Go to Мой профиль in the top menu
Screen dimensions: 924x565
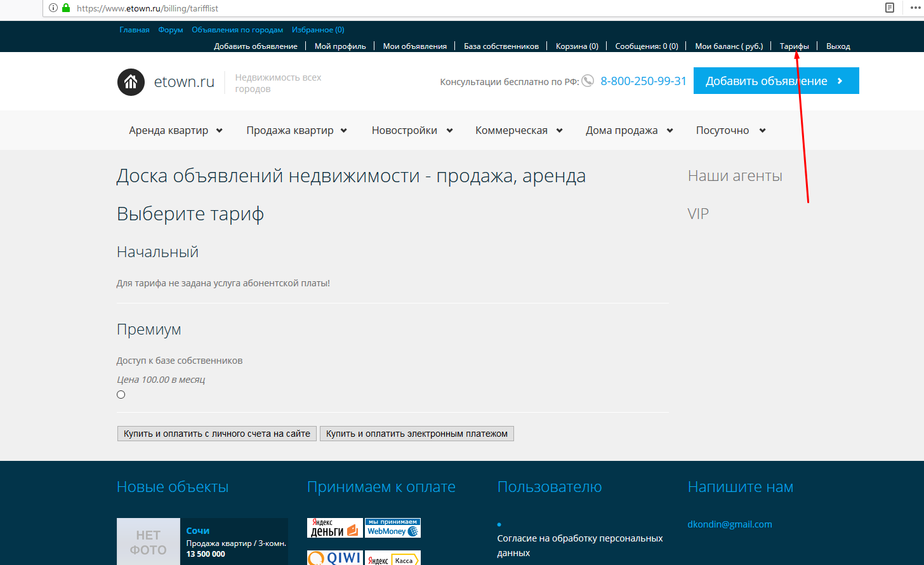pyautogui.click(x=340, y=46)
